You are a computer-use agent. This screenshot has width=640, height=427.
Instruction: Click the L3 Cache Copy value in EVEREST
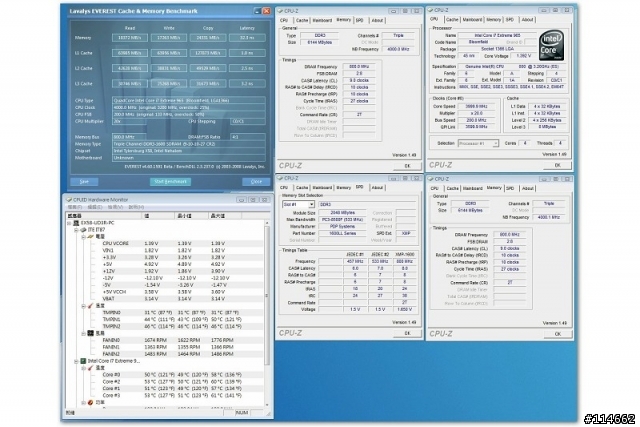point(208,84)
